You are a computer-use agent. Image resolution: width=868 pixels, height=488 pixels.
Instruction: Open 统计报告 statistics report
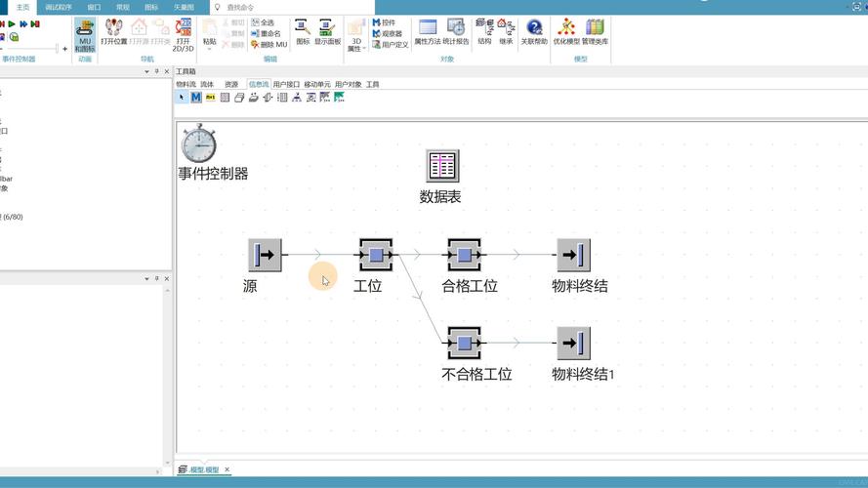point(456,32)
